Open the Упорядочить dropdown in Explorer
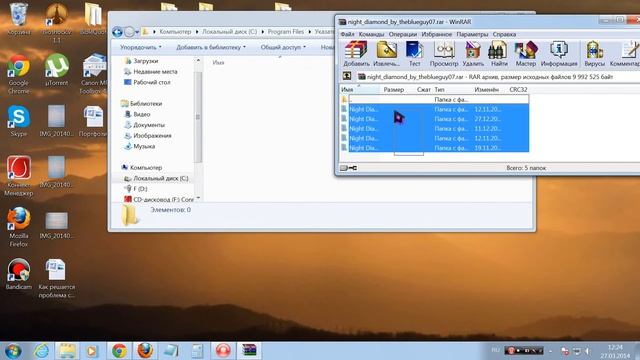Screen dimensions: 640x360 pyautogui.click(x=140, y=47)
